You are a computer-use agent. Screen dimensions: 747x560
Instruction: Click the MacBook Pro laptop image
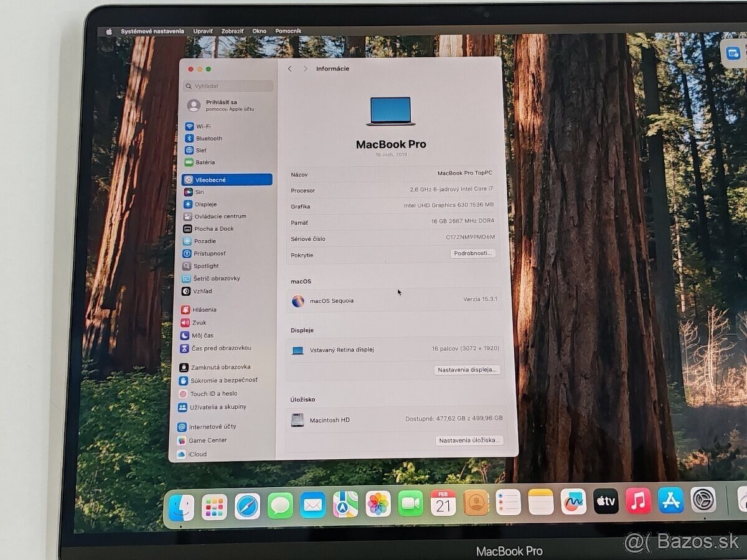coord(391,111)
